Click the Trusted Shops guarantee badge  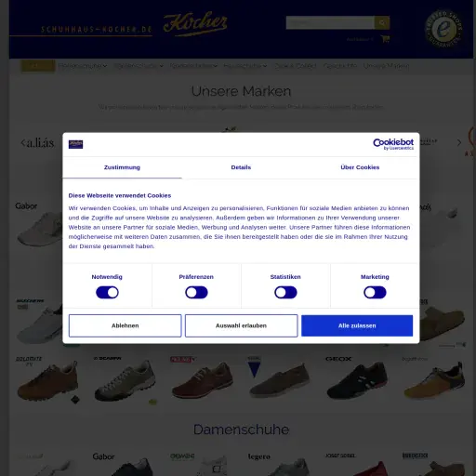(443, 29)
